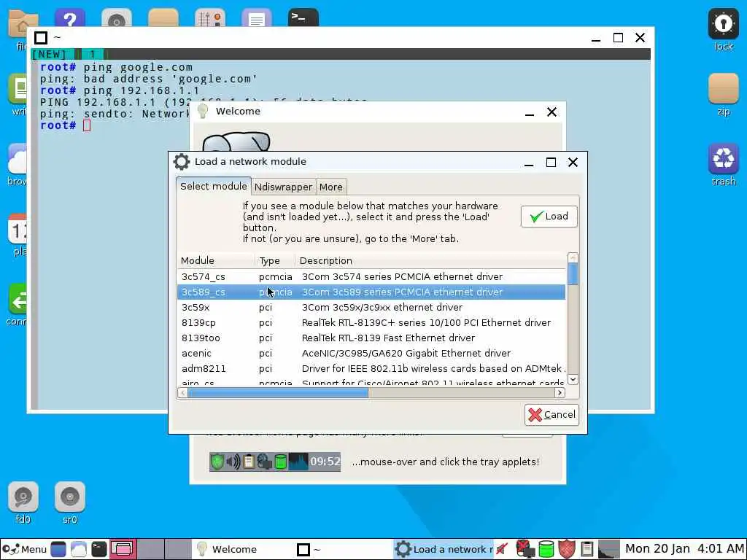This screenshot has width=747, height=560.
Task: Open the help question-mark desktop icon
Action: (x=69, y=18)
